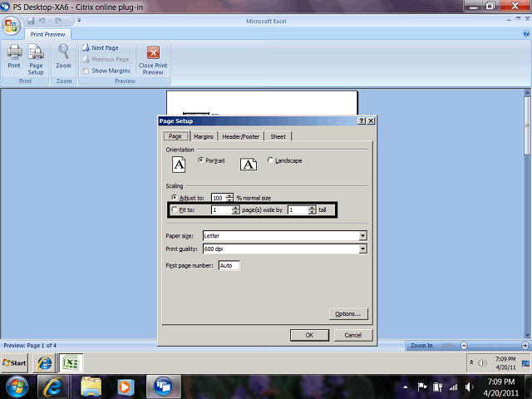Click the Options... button
Screen dimensions: 532x399
(x=348, y=314)
